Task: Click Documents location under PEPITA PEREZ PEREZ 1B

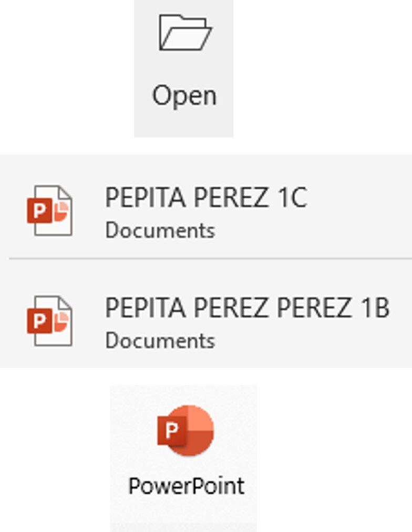Action: [x=160, y=341]
